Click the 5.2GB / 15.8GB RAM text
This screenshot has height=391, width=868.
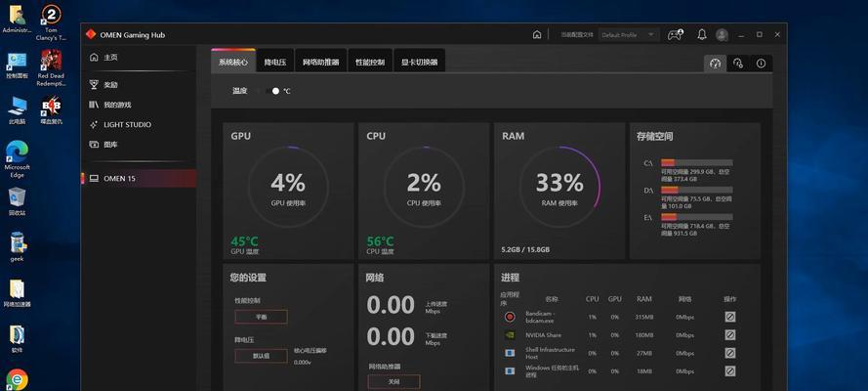525,250
